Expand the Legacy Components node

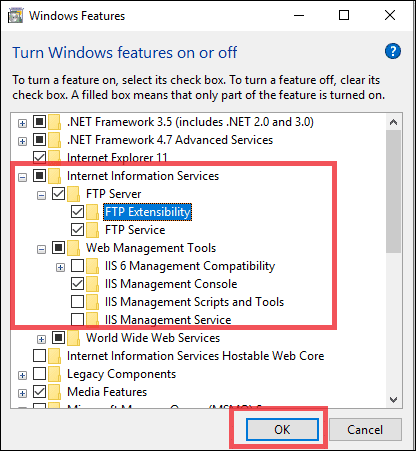22,376
